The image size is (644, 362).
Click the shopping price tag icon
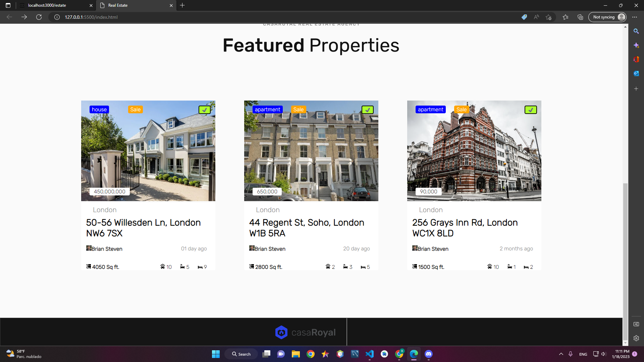click(x=524, y=17)
